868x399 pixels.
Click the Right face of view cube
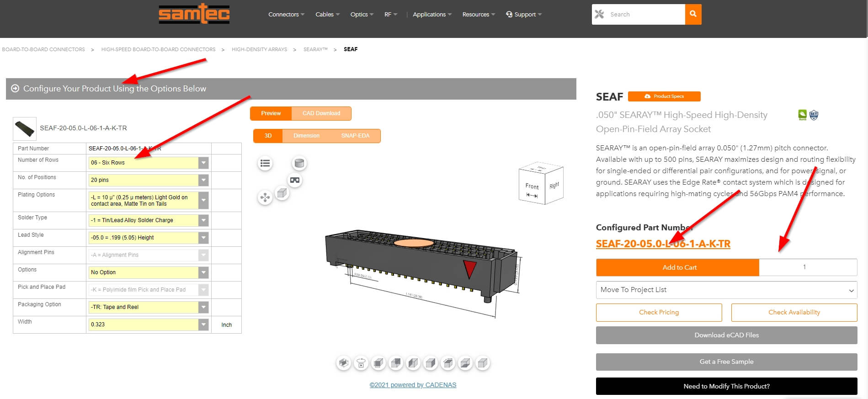(554, 185)
